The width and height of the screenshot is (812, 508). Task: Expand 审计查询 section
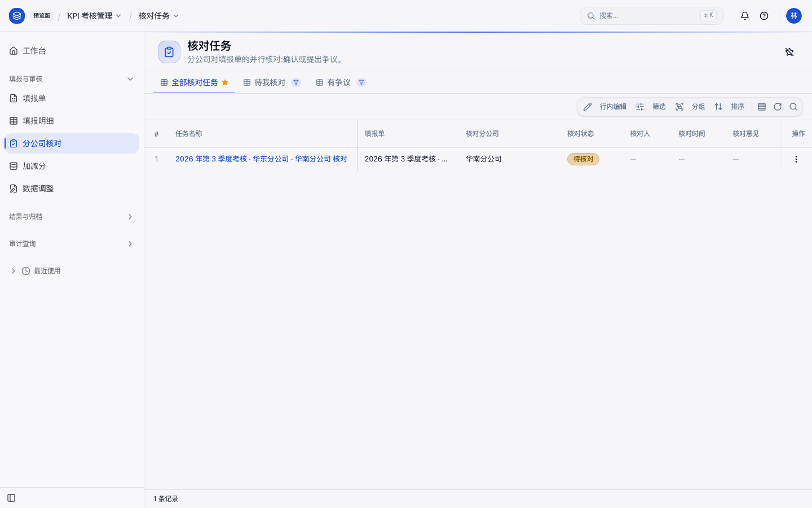[x=72, y=244]
